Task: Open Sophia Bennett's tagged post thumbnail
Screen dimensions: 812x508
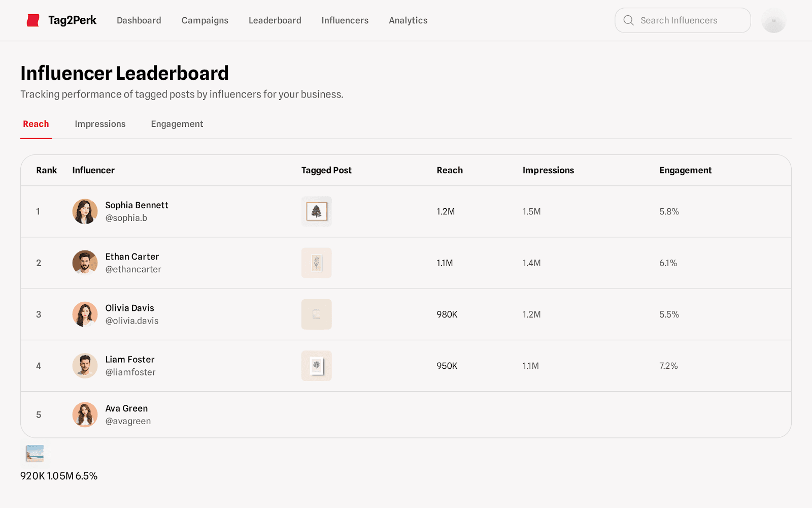Action: [x=317, y=211]
